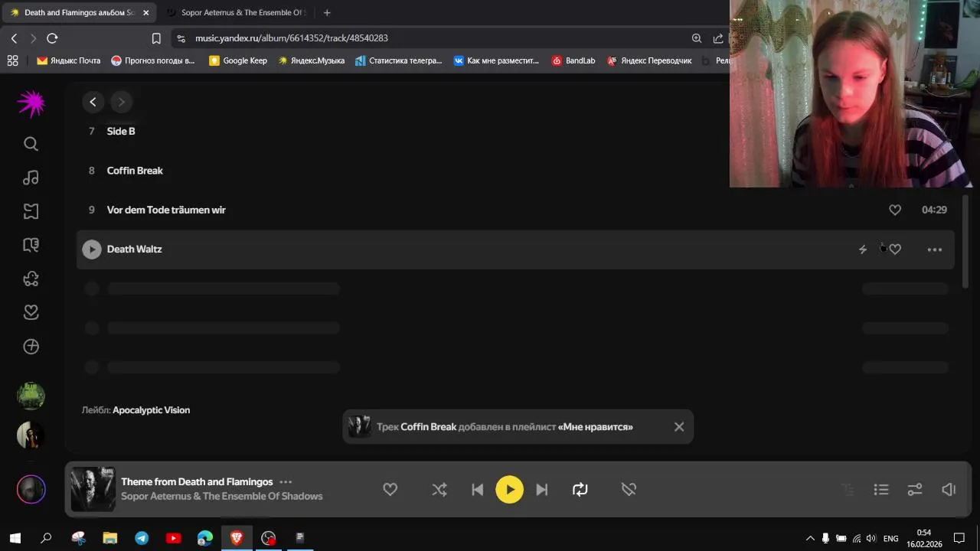This screenshot has height=551, width=980.
Task: Start My Wave from the Death Waltz lightning icon
Action: click(x=863, y=249)
